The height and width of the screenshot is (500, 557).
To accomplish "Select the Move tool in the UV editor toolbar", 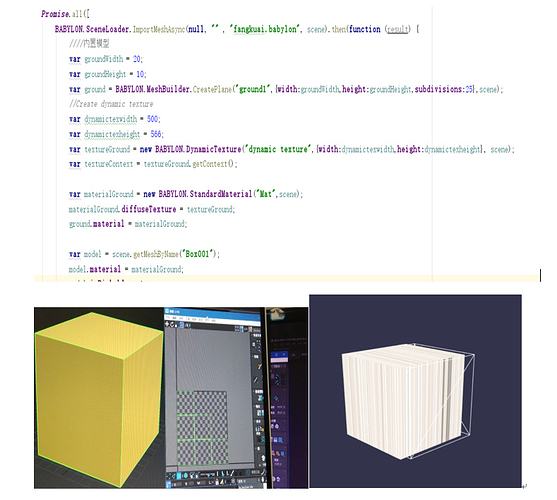I will (167, 324).
